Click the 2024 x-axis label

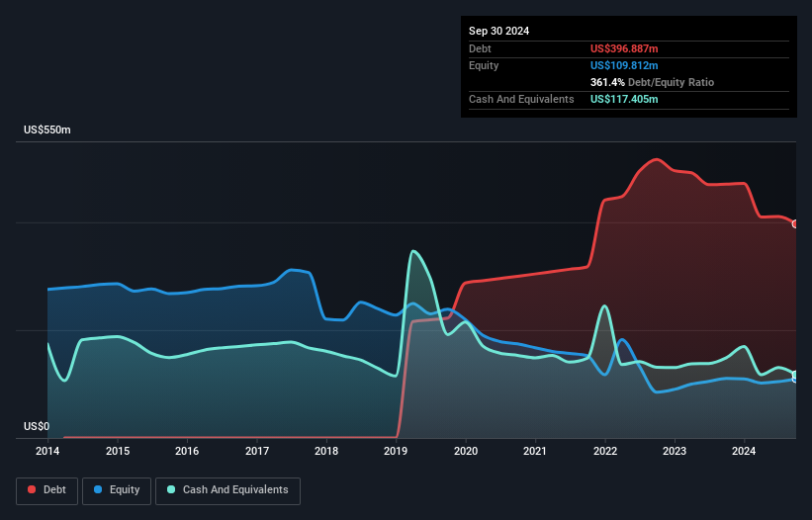tap(744, 451)
